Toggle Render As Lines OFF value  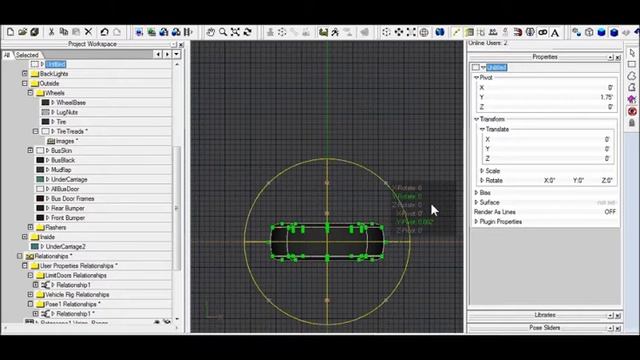pos(610,212)
